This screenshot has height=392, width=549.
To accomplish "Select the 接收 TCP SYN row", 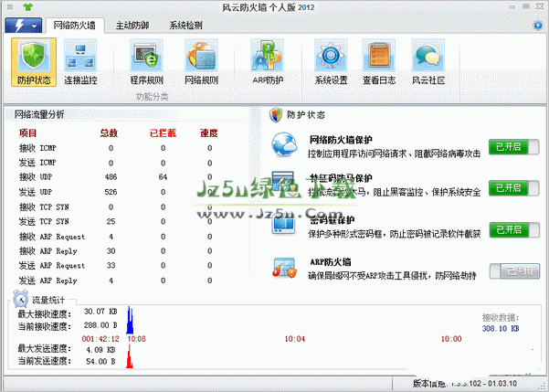I will point(116,207).
